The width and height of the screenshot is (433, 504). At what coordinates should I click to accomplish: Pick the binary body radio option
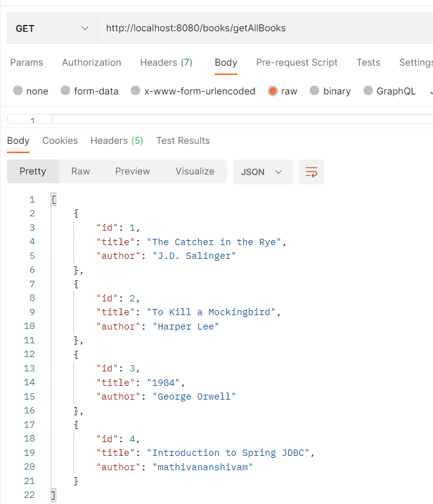pos(315,91)
